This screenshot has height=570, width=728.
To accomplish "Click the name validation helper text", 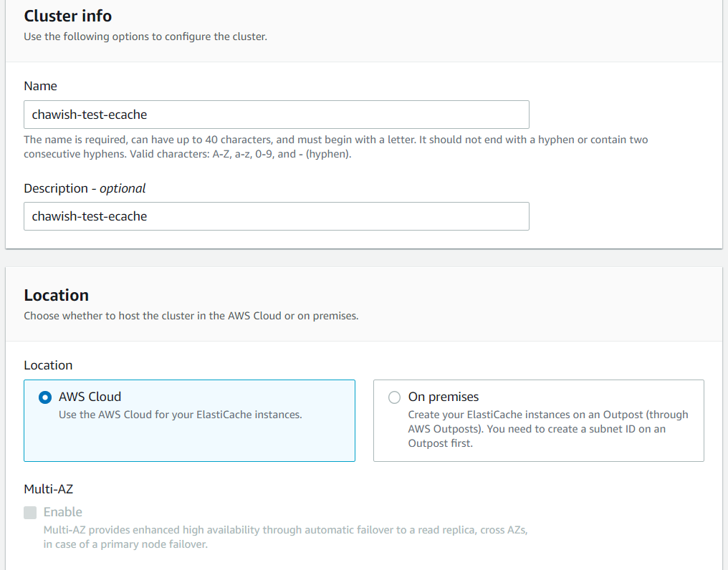I will pos(337,147).
